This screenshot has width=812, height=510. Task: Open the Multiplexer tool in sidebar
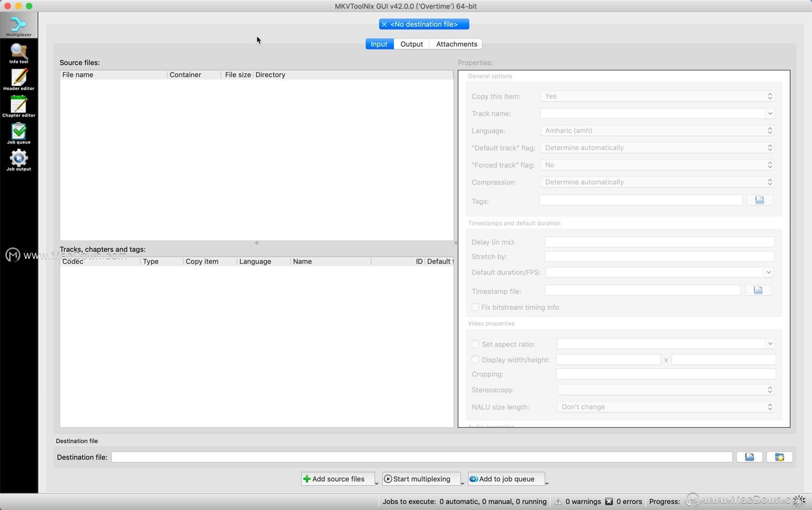[x=19, y=26]
